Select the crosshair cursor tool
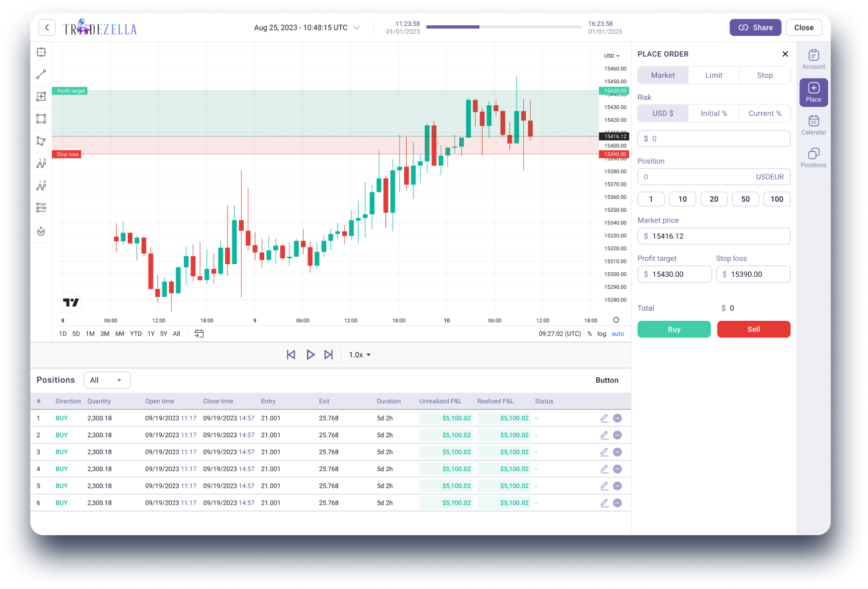 click(41, 52)
